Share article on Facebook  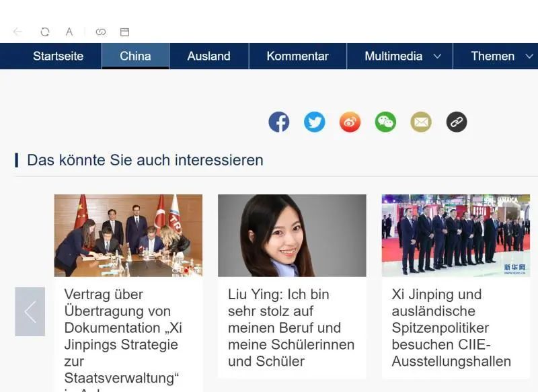[278, 122]
